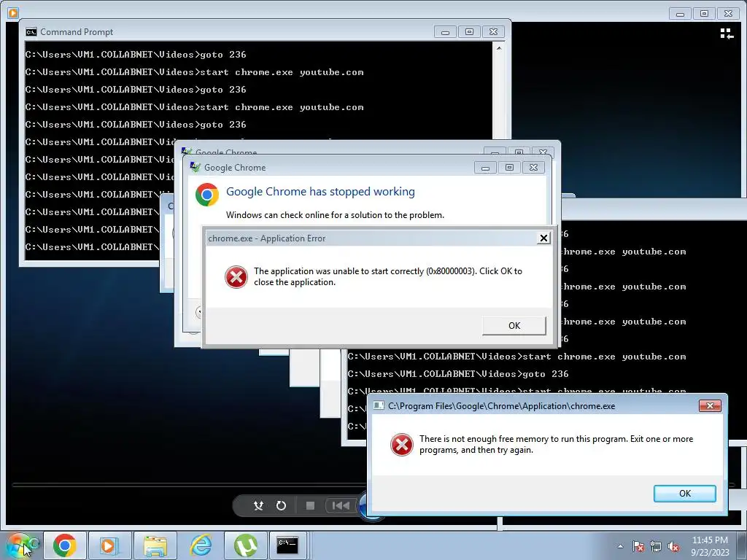Image resolution: width=747 pixels, height=560 pixels.
Task: Click 'There is not enough free memory' message
Action: click(x=556, y=444)
